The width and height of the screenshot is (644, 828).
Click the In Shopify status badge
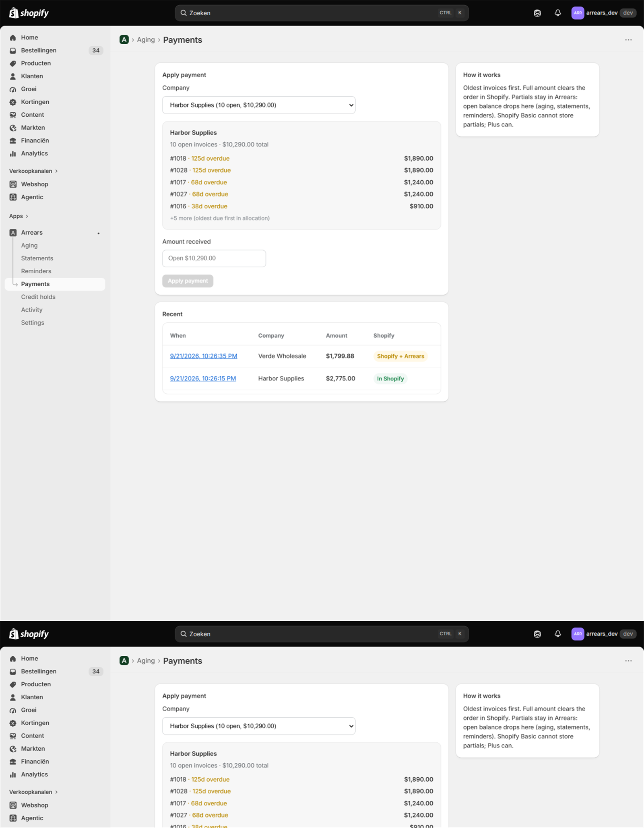tap(390, 379)
